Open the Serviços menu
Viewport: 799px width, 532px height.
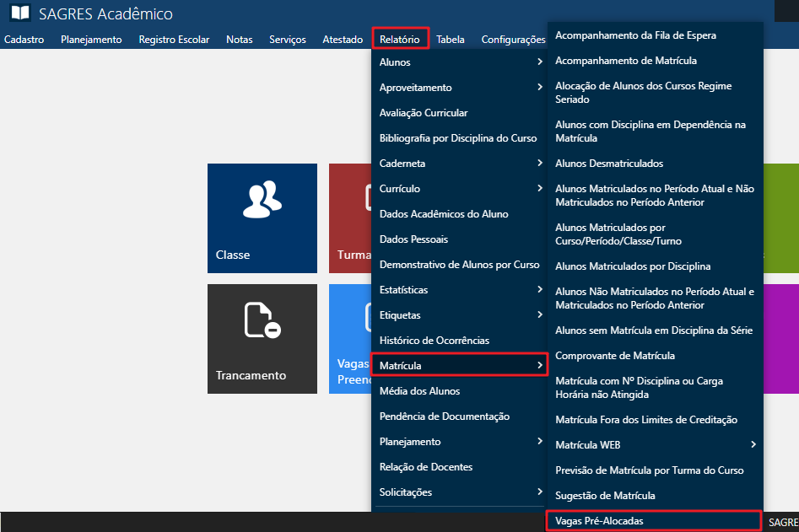(x=288, y=39)
